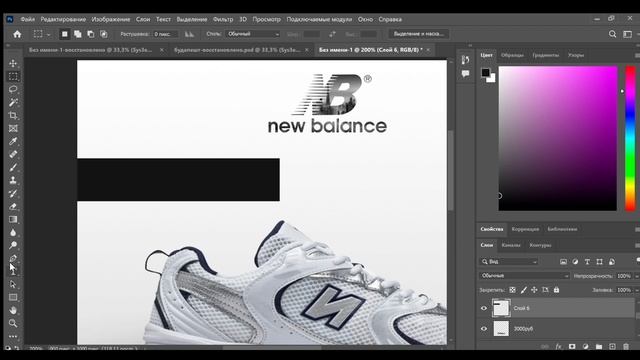Select the Hand tool
The width and height of the screenshot is (640, 360).
coord(13,310)
